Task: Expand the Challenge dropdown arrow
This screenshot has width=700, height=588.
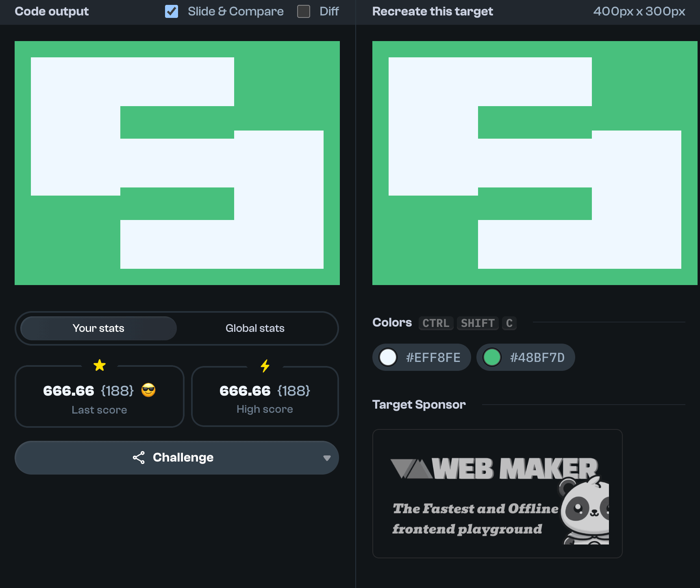Action: pyautogui.click(x=326, y=458)
